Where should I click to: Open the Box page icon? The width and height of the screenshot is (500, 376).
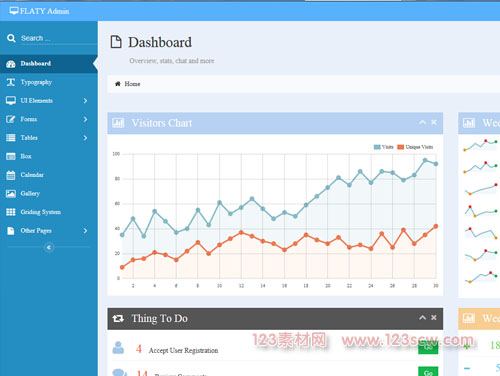pyautogui.click(x=11, y=156)
